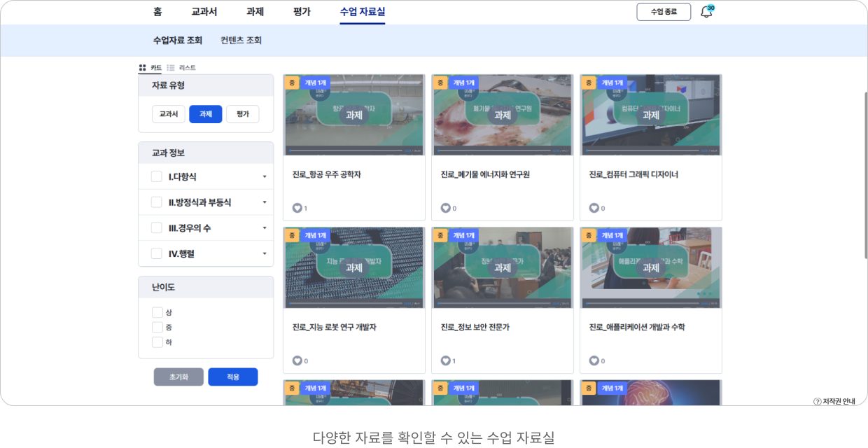Open 진로_항공 우주 공학자 thumbnail
This screenshot has width=868, height=448.
[354, 115]
